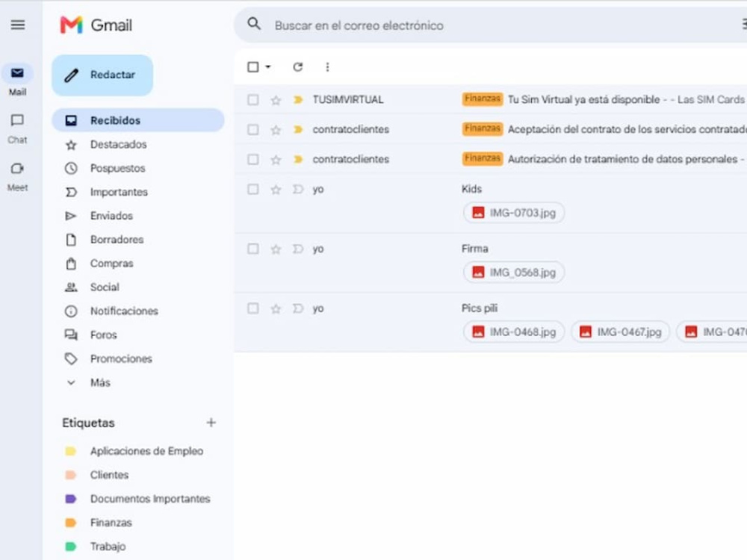Mark the Firma email as important

(x=298, y=249)
